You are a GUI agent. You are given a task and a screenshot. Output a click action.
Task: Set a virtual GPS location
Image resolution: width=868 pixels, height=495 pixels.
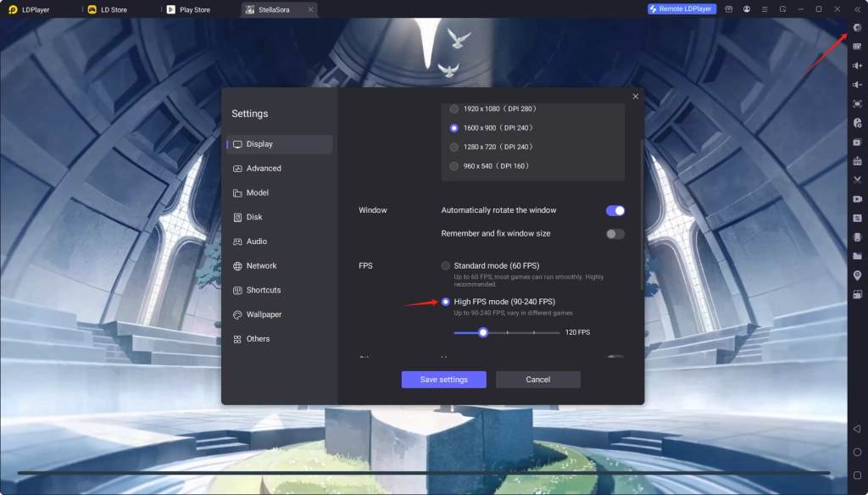click(x=857, y=274)
